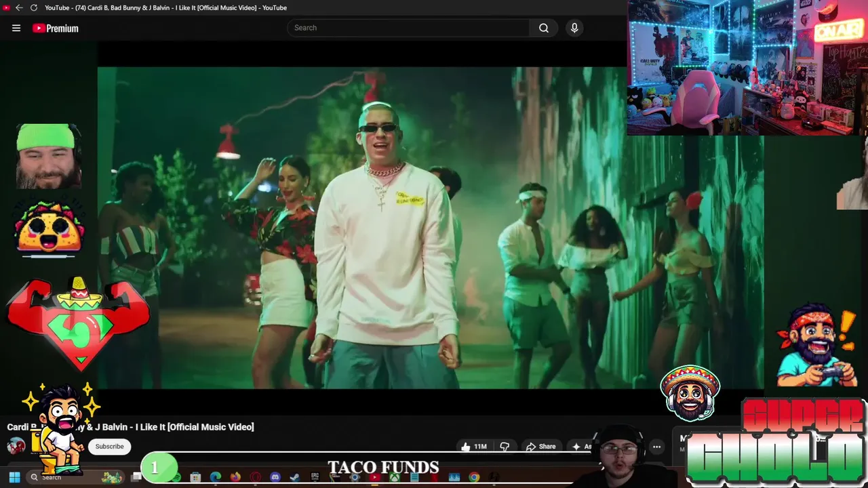Open the YouTube hamburger guide menu

tap(16, 28)
